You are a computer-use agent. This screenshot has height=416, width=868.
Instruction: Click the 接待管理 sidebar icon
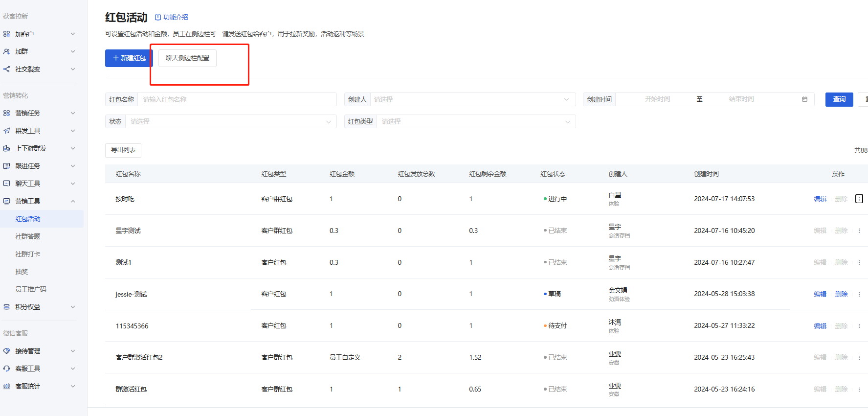pos(6,351)
